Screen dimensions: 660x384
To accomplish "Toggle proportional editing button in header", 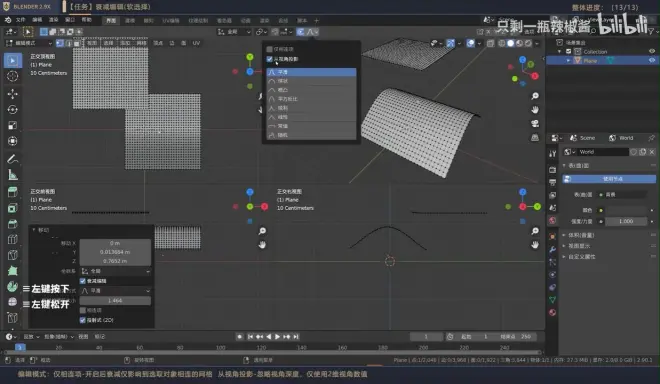I will [x=301, y=32].
